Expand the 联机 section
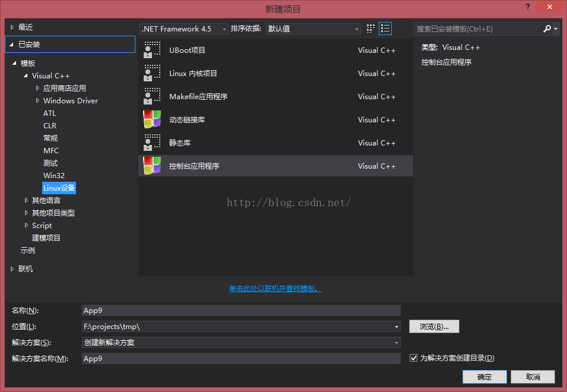567x392 pixels. click(x=12, y=268)
